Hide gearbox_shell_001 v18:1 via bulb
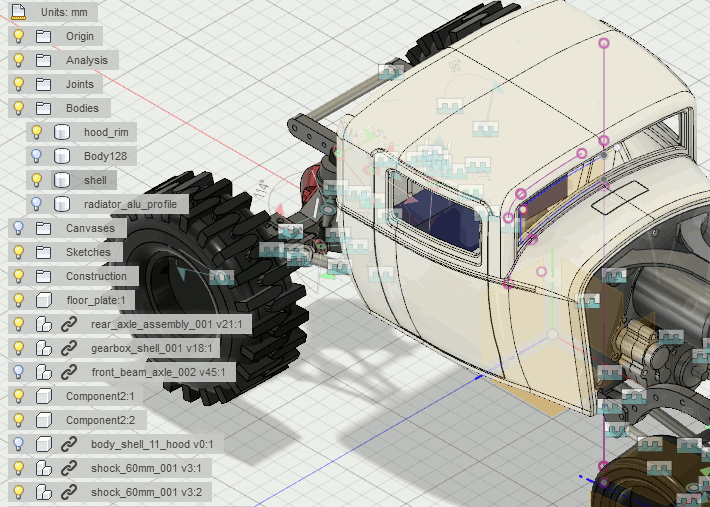Viewport: 710px width, 507px height. point(19,348)
